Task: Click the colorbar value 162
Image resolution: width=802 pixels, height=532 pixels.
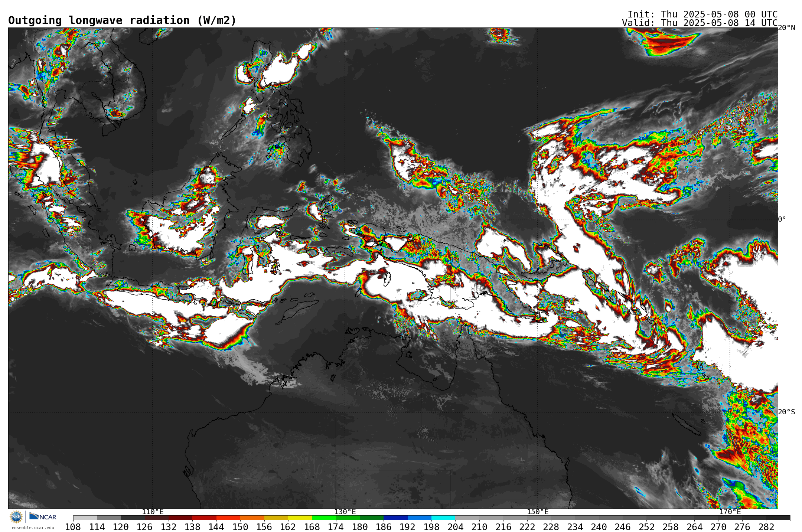Action: [x=288, y=527]
